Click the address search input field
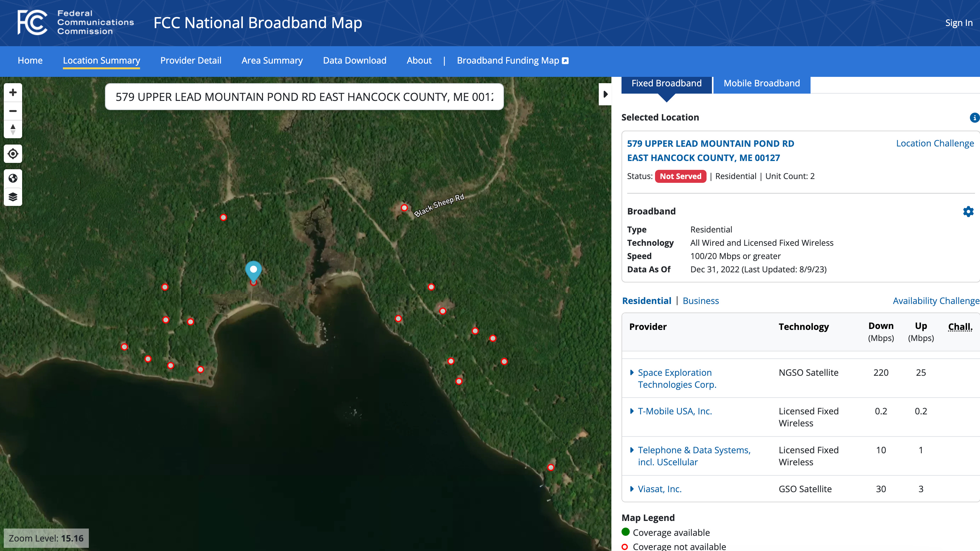This screenshot has width=980, height=551. pos(304,97)
